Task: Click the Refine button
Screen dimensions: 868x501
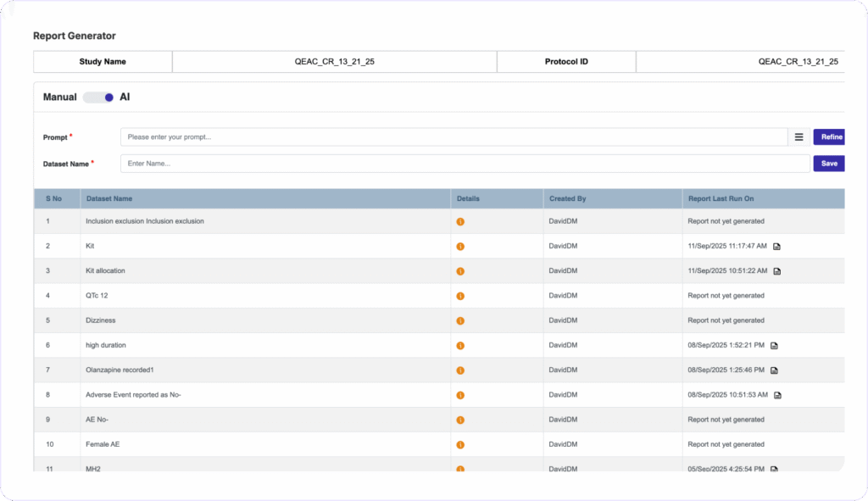Action: click(829, 136)
